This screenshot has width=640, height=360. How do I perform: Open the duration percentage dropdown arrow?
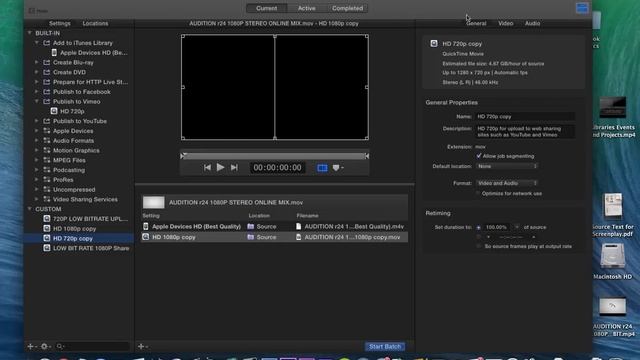(x=517, y=227)
